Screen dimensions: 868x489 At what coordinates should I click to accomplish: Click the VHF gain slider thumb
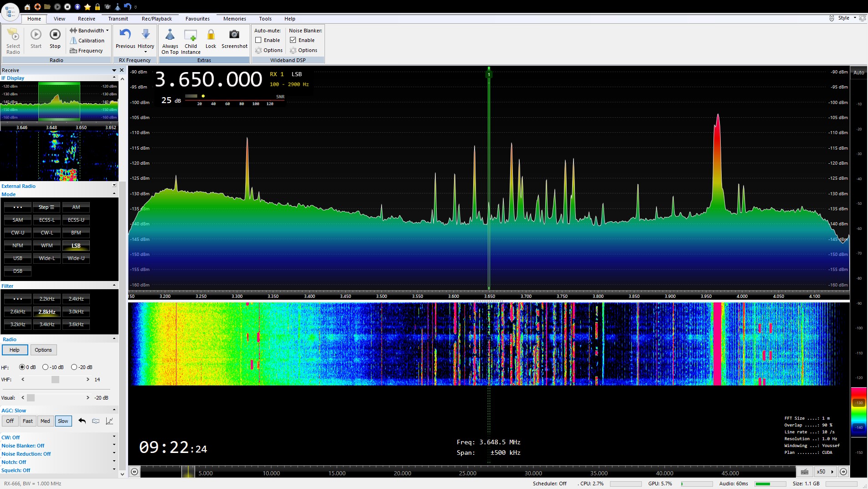(x=55, y=380)
